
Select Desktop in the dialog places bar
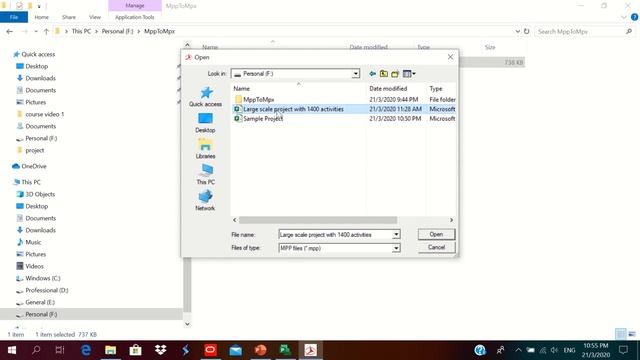coord(205,123)
